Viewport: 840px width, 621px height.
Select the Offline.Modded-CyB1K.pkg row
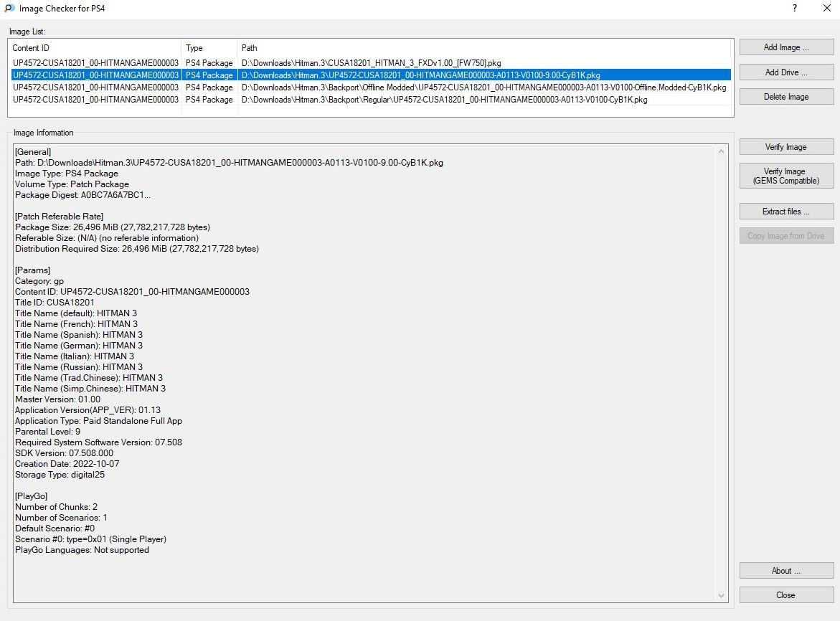[483, 87]
